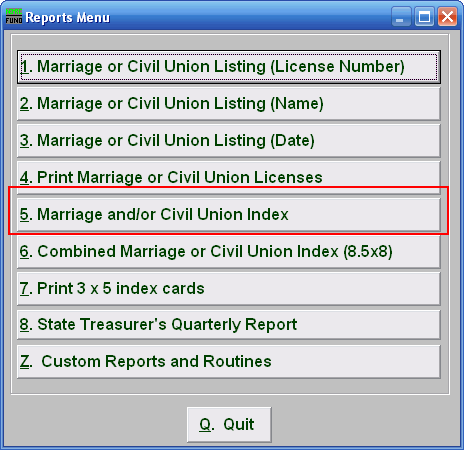Open State Treasurer's Quarterly Report
The height and width of the screenshot is (450, 464).
click(x=229, y=325)
